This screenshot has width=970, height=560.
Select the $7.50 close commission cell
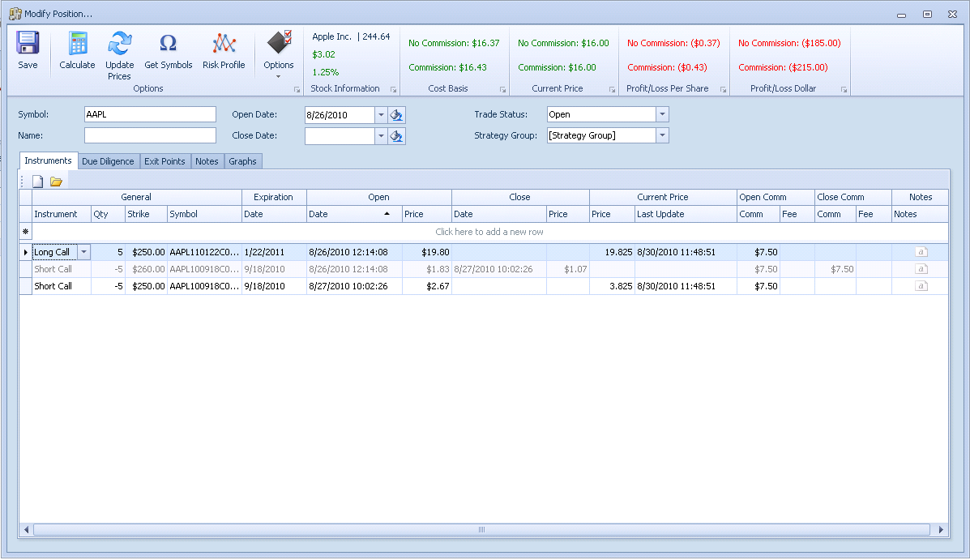tap(835, 269)
